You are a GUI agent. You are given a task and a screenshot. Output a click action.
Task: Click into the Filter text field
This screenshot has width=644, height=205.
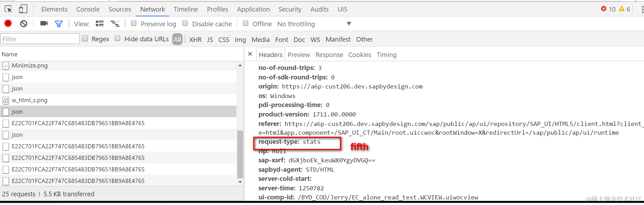click(x=40, y=39)
